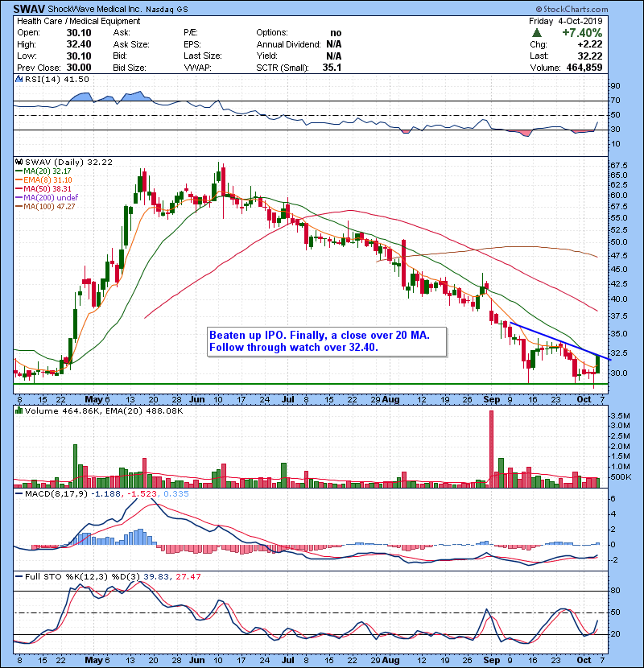Click the 90 level on RSI axis
The image size is (644, 668).
616,86
